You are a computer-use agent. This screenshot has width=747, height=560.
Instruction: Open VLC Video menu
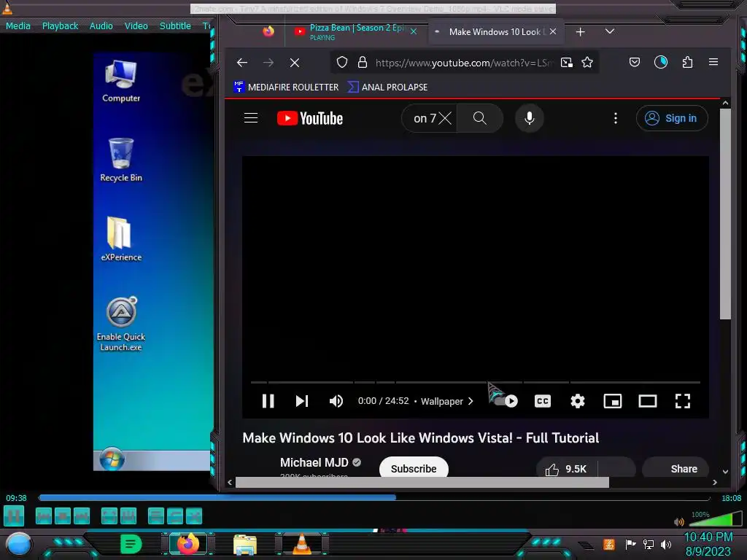pos(136,26)
